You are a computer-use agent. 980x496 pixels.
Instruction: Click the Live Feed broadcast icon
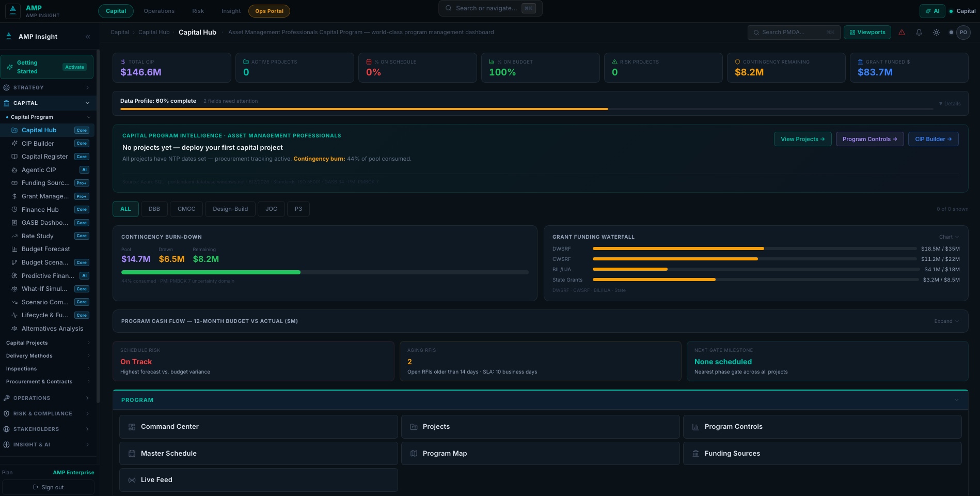click(x=132, y=480)
